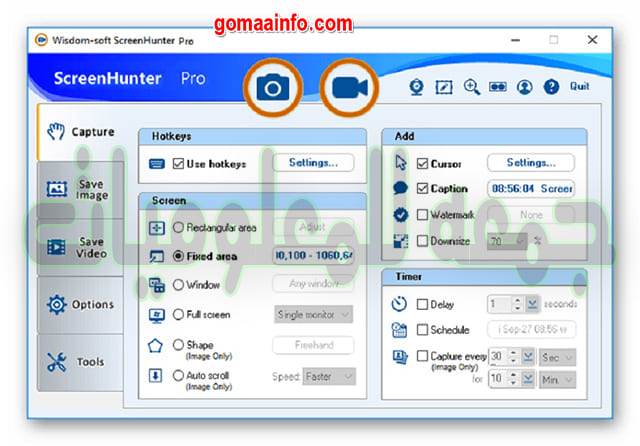Open the Downsize percentage dropdown
The height and width of the screenshot is (446, 640).
(507, 242)
